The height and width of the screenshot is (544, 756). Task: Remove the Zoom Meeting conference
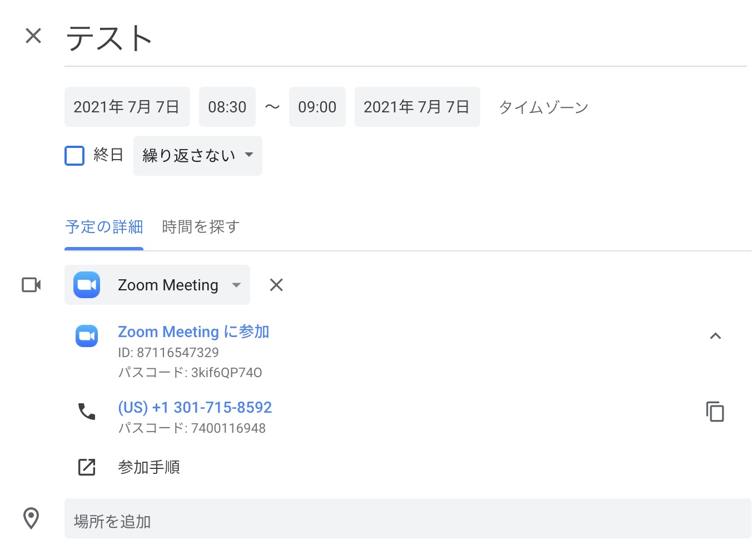point(276,285)
